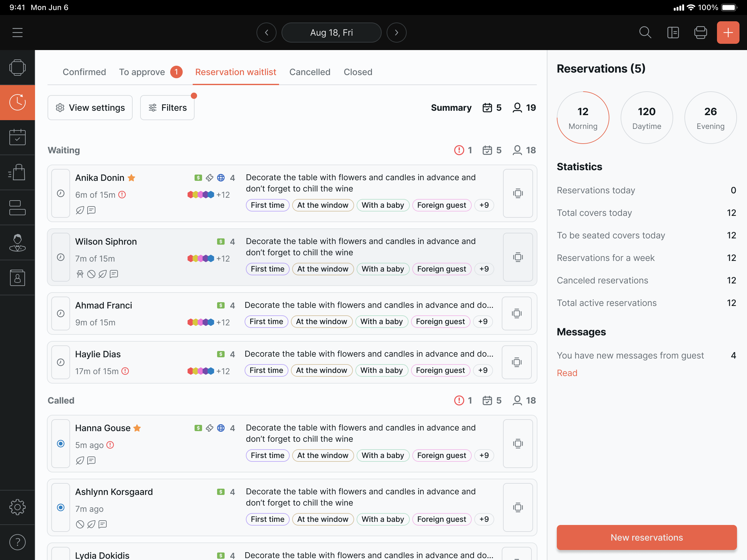The height and width of the screenshot is (560, 747).
Task: Switch to the Confirmed tab
Action: click(84, 72)
